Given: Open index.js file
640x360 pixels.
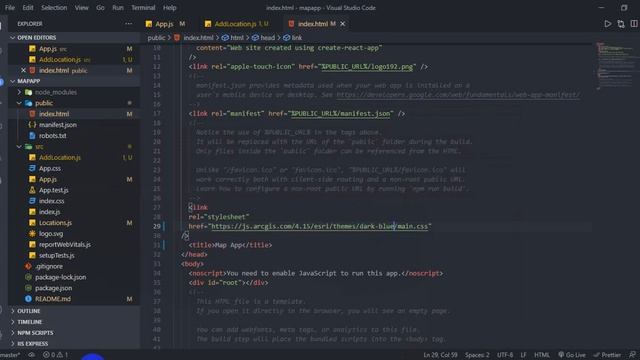Looking at the screenshot, I should pyautogui.click(x=49, y=212).
